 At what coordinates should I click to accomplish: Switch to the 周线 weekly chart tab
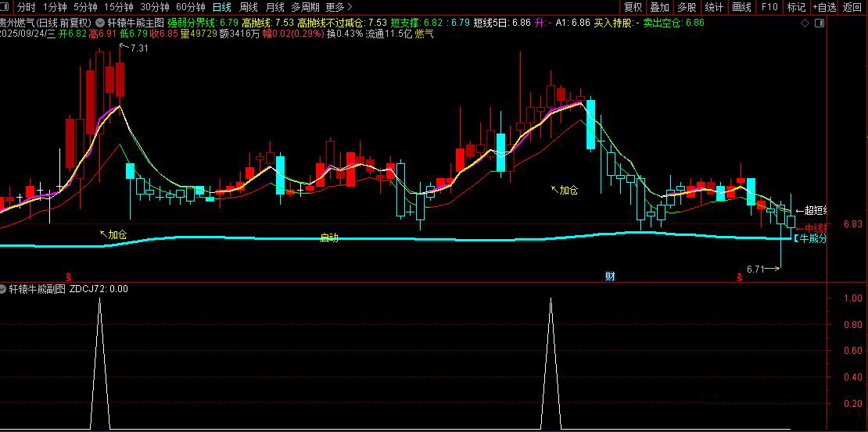tap(248, 7)
